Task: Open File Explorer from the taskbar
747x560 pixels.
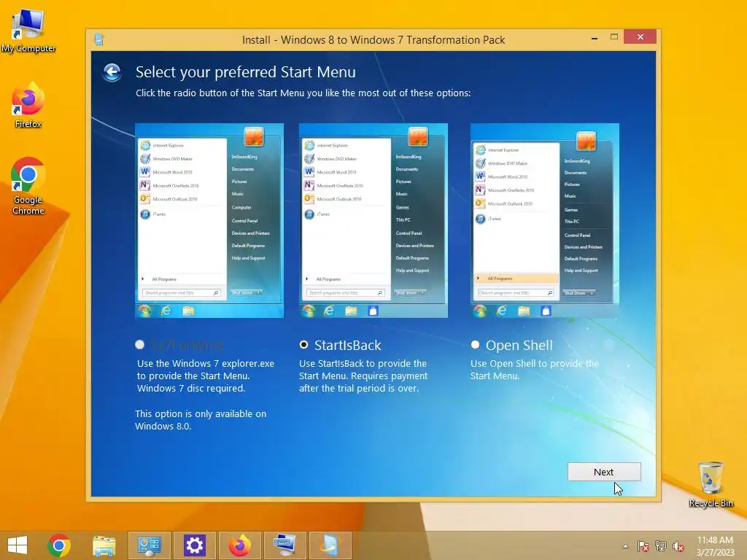Action: pyautogui.click(x=104, y=545)
